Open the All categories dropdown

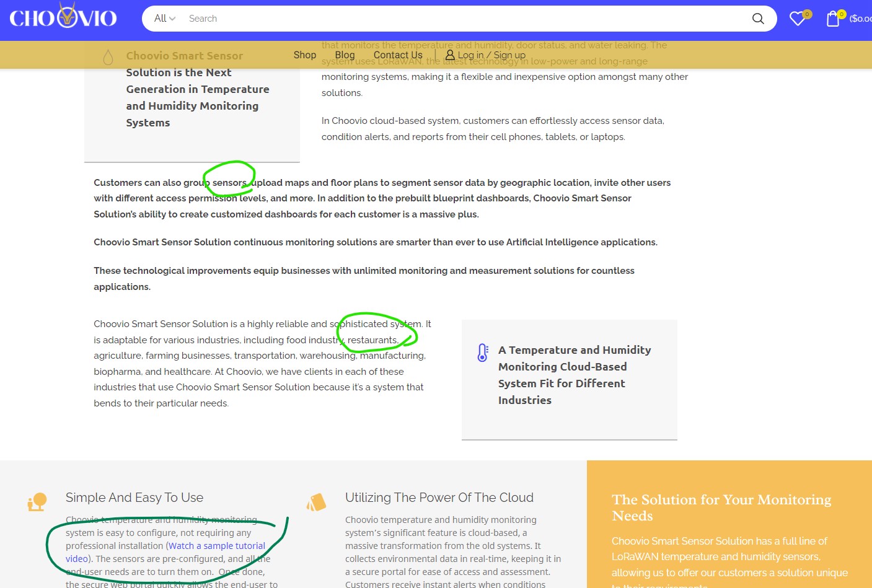tap(164, 19)
